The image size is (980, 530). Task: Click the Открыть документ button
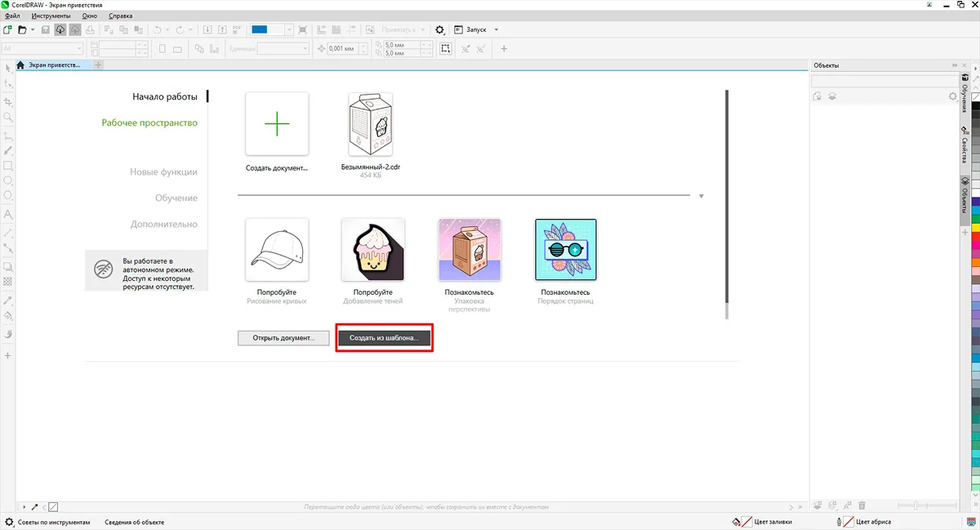click(283, 338)
